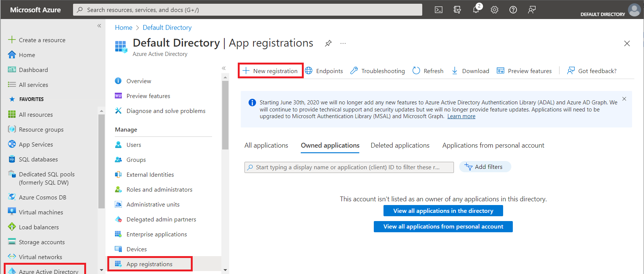Switch to the Deleted applications tab

[400, 145]
